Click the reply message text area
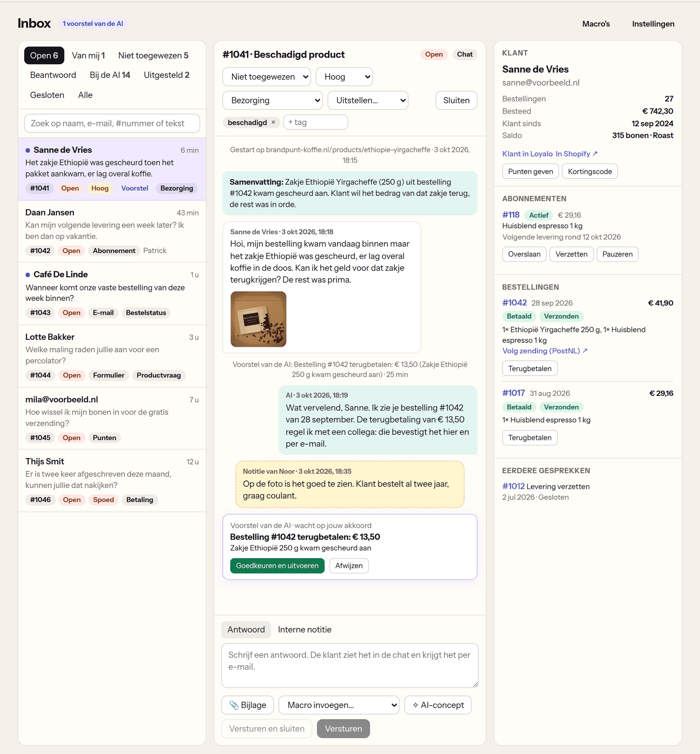This screenshot has height=754, width=700. 350,666
